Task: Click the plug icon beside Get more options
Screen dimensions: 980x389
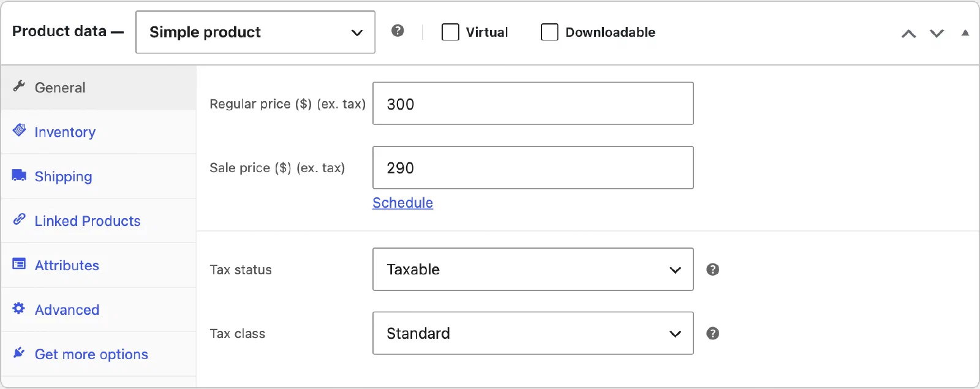Action: [x=19, y=353]
